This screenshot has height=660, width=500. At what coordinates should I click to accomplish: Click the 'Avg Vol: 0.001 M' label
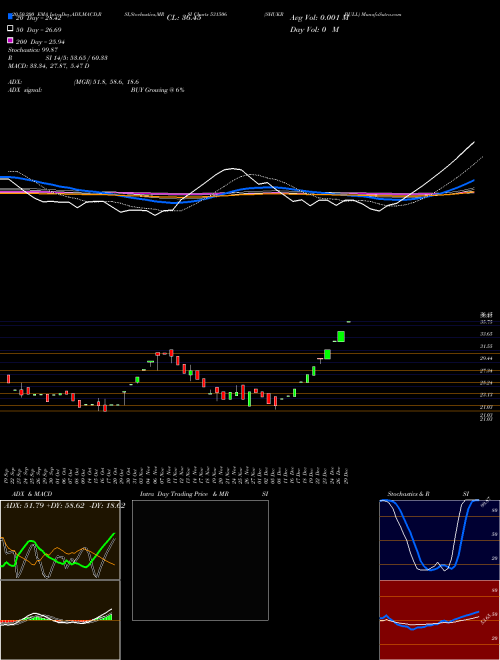coord(319,18)
